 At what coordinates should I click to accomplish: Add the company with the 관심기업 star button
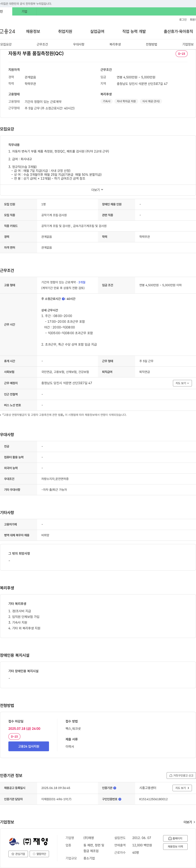(x=18, y=854)
